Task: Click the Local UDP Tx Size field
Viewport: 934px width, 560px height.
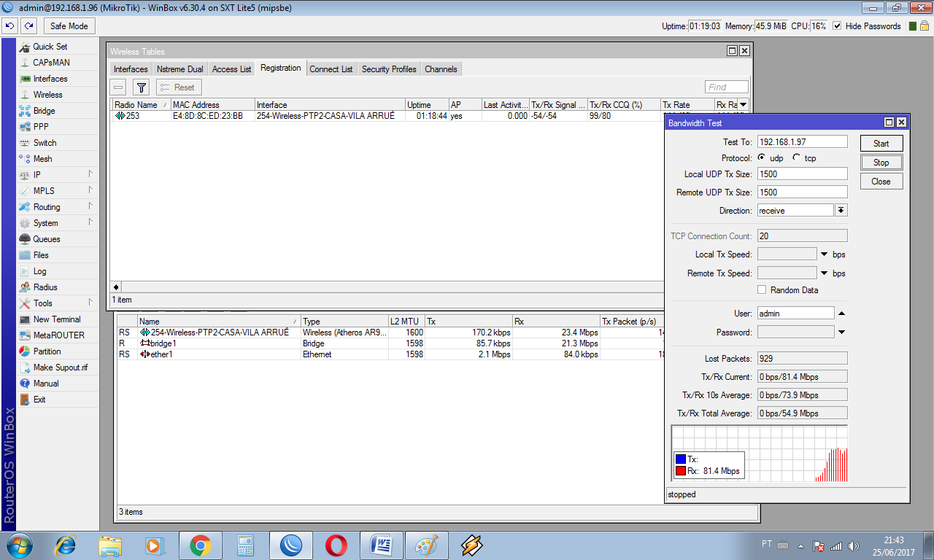Action: click(803, 174)
